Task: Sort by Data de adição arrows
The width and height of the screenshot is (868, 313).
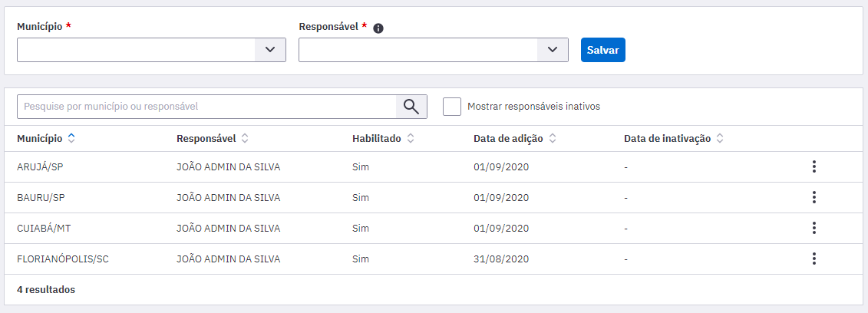Action: pyautogui.click(x=553, y=139)
